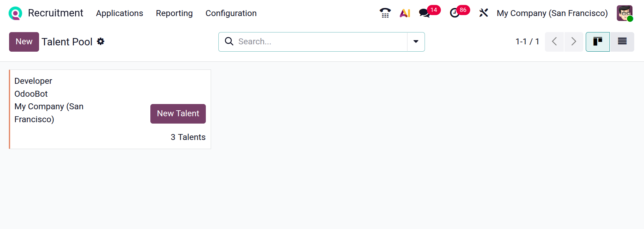644x229 pixels.
Task: Switch to Kanban view
Action: pyautogui.click(x=598, y=42)
